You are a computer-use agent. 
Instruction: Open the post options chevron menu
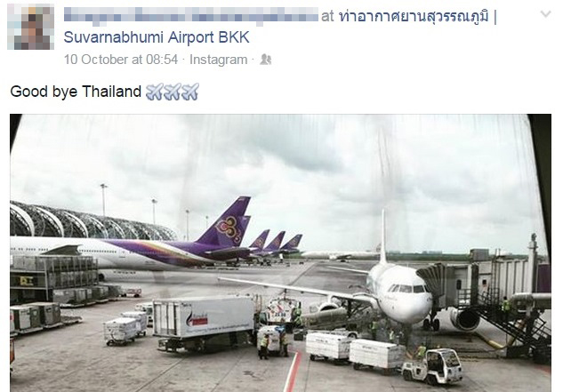(x=545, y=14)
